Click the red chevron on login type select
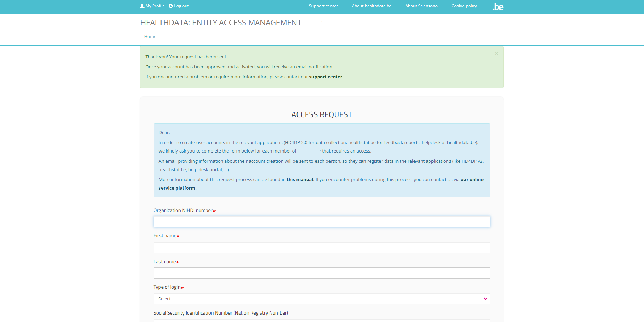 click(485, 299)
